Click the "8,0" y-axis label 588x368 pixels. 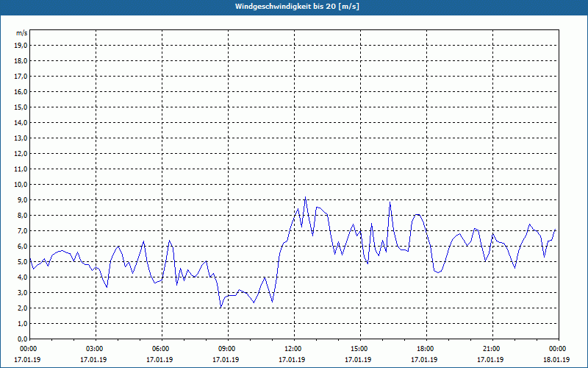pyautogui.click(x=22, y=215)
